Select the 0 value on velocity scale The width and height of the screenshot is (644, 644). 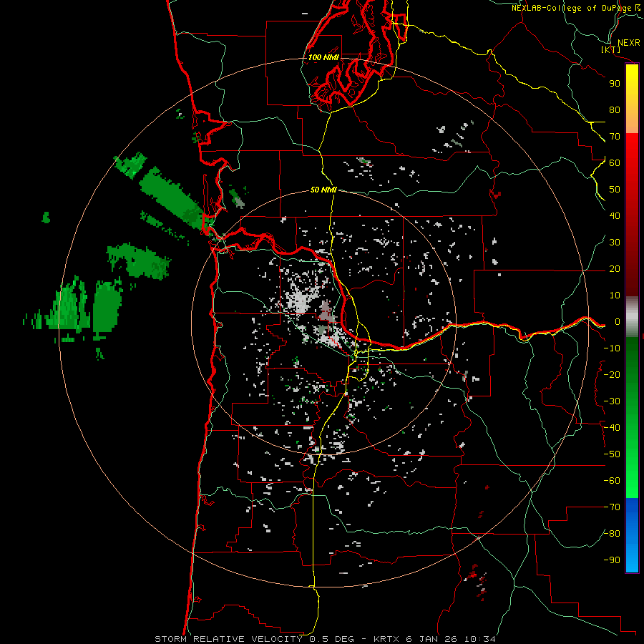618,322
